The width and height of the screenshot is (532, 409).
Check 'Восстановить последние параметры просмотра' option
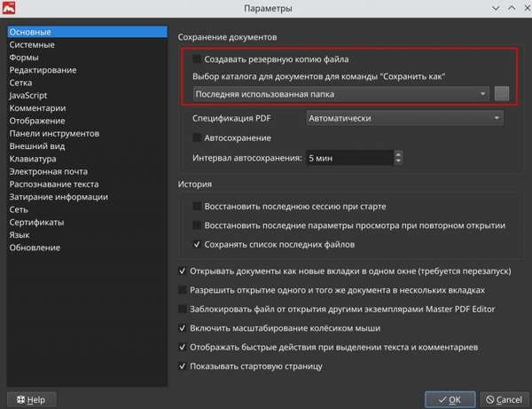pyautogui.click(x=197, y=225)
